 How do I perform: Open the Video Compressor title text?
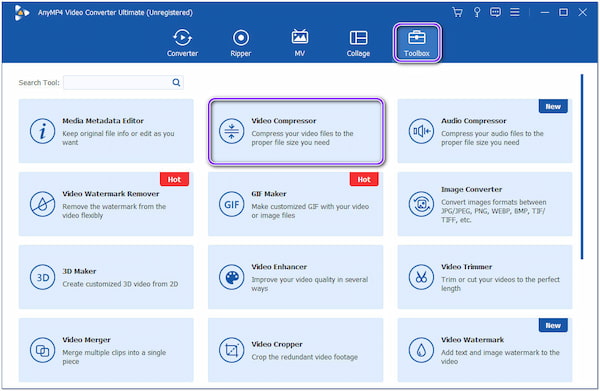tap(284, 121)
